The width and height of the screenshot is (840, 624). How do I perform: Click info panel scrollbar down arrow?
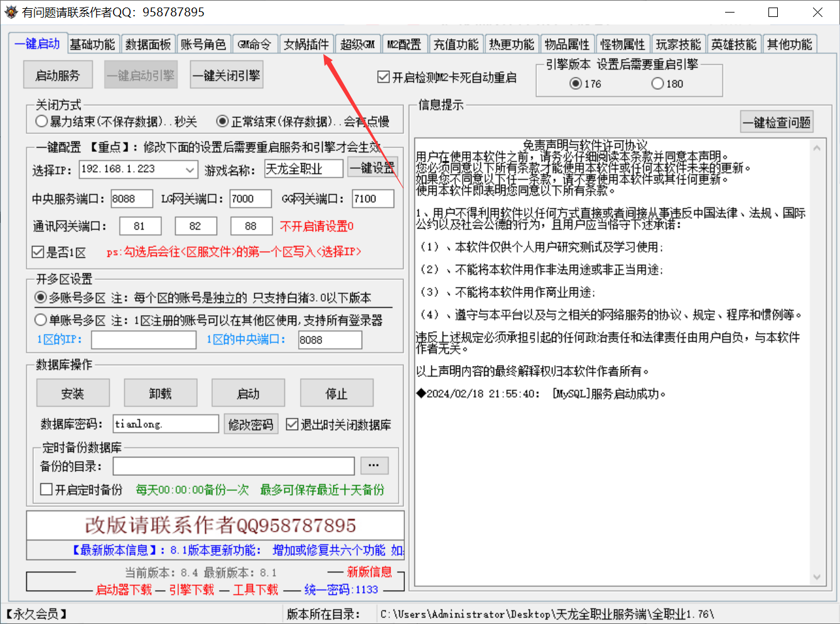click(817, 577)
